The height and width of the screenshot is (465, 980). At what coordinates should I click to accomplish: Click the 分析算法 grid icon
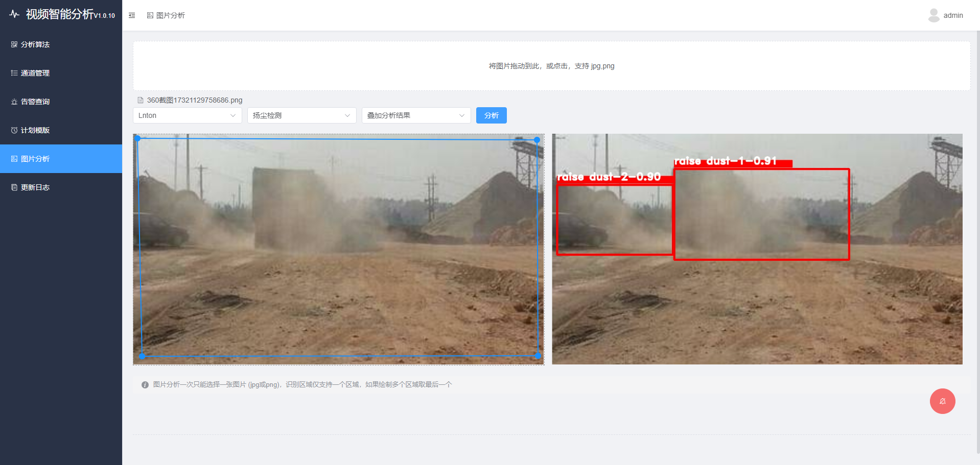[14, 44]
